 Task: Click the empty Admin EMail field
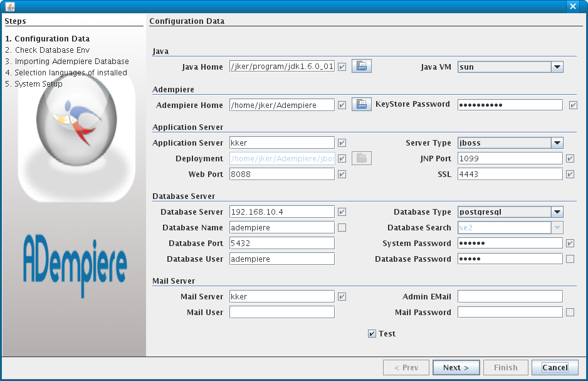tap(510, 296)
